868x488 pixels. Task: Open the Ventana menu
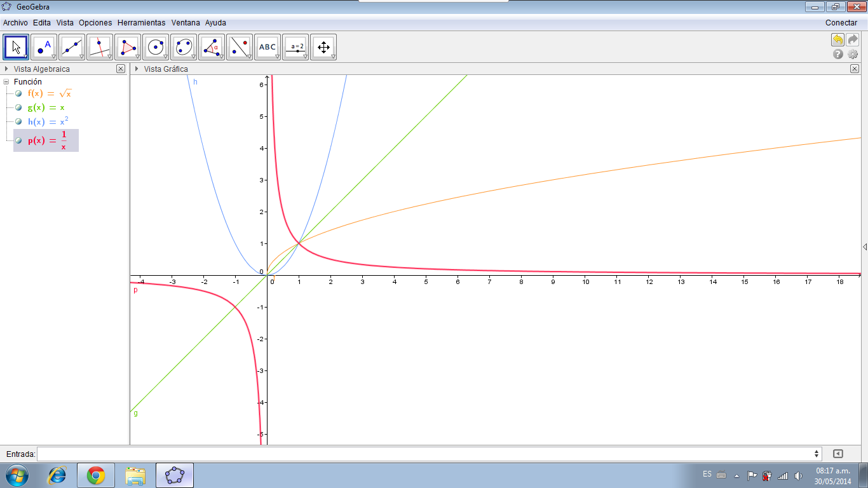(185, 22)
